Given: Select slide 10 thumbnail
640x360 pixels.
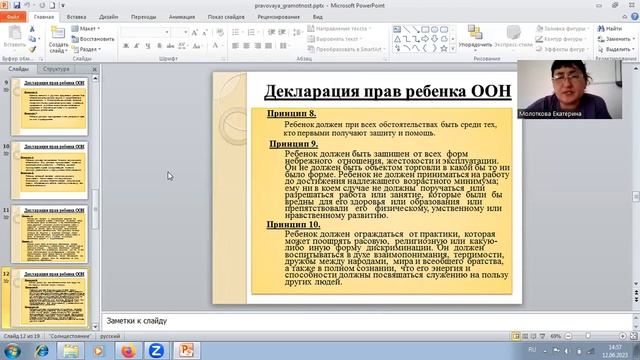Looking at the screenshot, I should coord(50,170).
